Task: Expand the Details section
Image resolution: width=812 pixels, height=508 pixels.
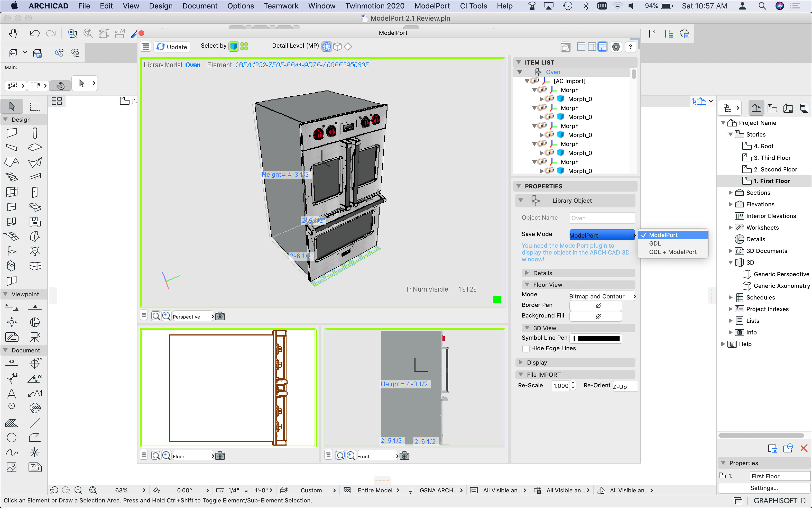Action: tap(527, 273)
